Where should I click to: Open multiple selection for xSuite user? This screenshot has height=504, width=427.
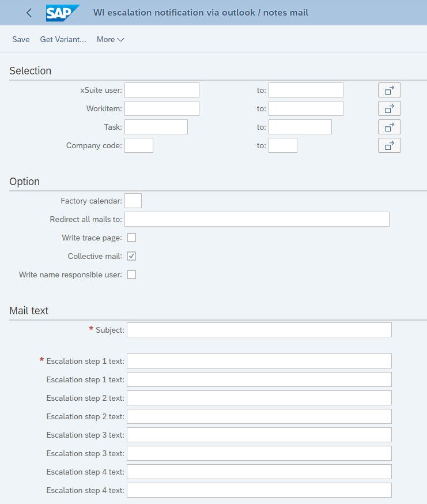click(x=389, y=90)
